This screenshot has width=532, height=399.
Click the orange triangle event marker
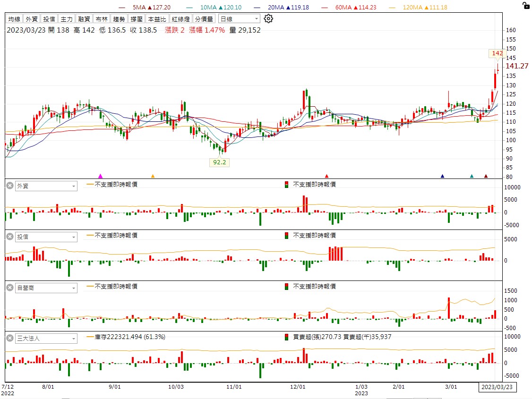point(153,176)
